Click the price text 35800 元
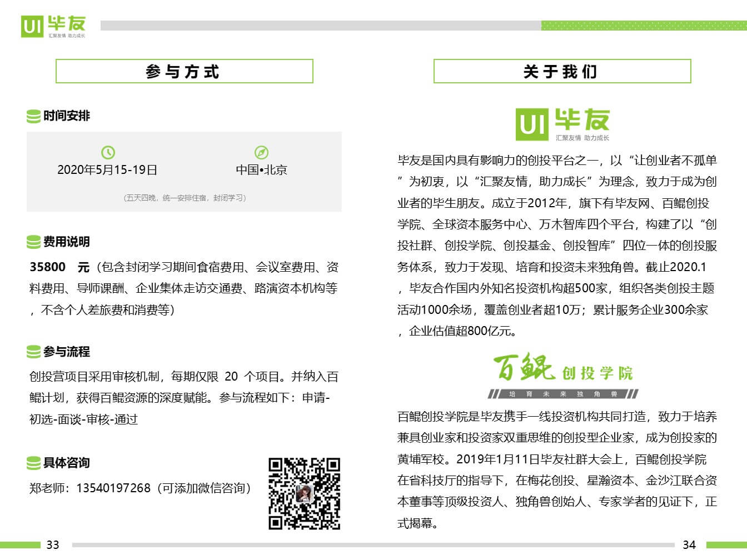This screenshot has height=560, width=747. [59, 267]
